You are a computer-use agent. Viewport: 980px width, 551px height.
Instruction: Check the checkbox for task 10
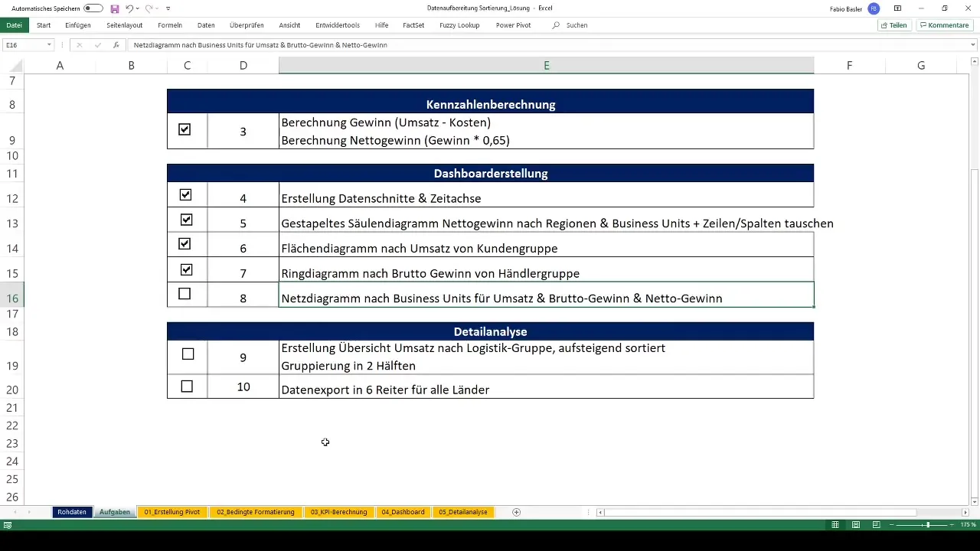(x=187, y=386)
